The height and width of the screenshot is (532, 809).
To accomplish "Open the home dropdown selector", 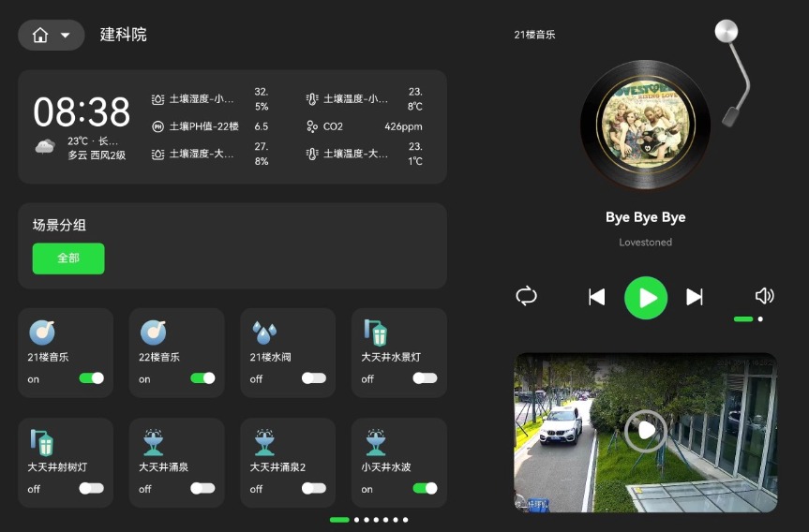I will [52, 36].
